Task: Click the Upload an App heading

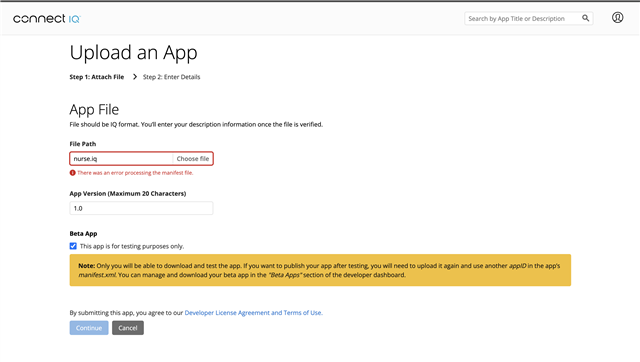Action: pos(133,53)
